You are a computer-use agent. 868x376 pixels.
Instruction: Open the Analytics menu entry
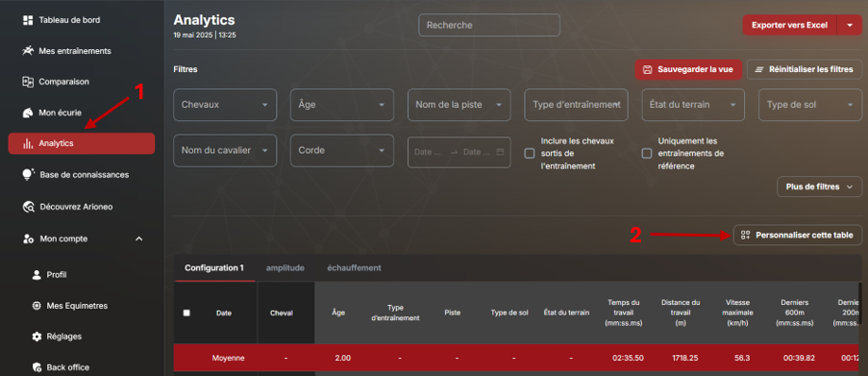(x=82, y=143)
